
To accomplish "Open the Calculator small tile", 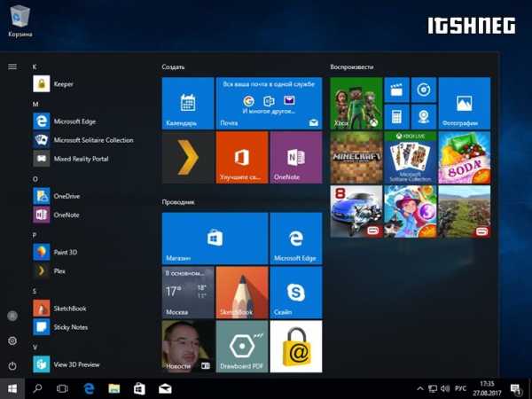I will [396, 117].
